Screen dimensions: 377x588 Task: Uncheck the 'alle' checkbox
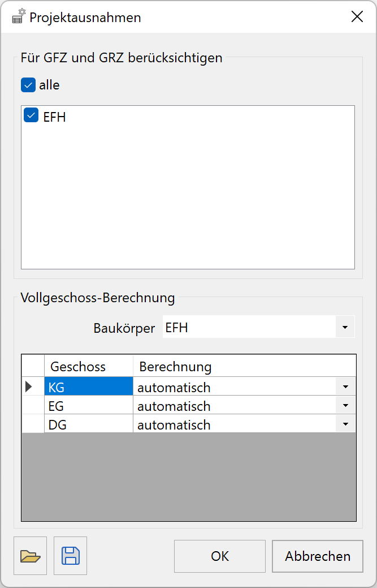click(28, 85)
